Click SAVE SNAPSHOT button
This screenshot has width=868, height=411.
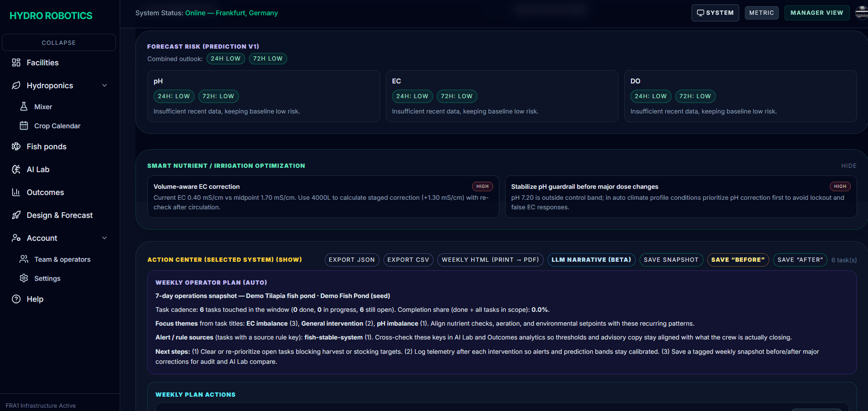pos(671,260)
